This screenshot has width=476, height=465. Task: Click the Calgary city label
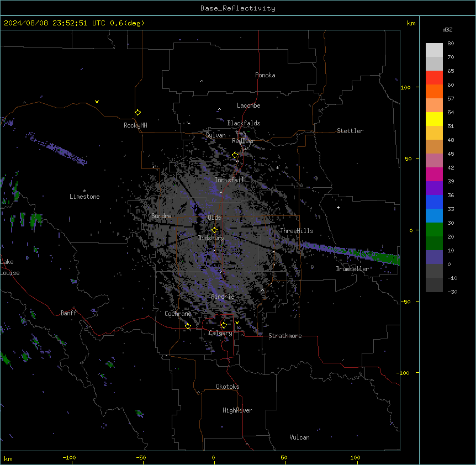tap(220, 333)
